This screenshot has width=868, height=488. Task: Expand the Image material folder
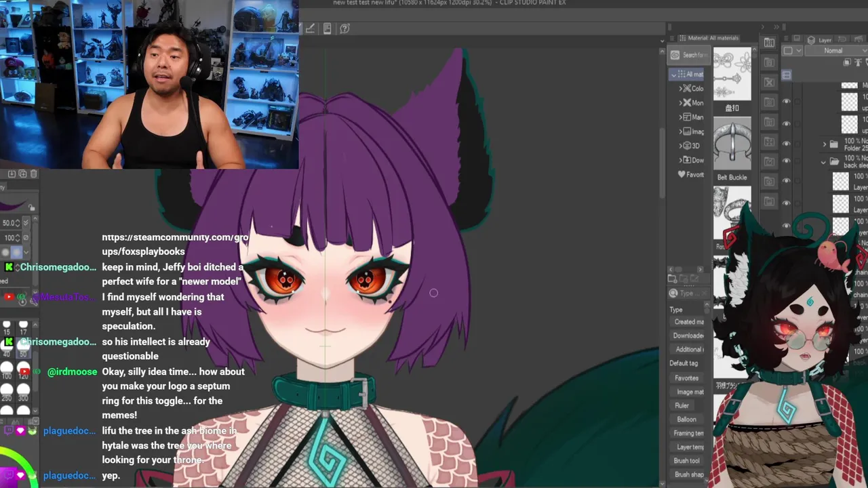point(681,131)
